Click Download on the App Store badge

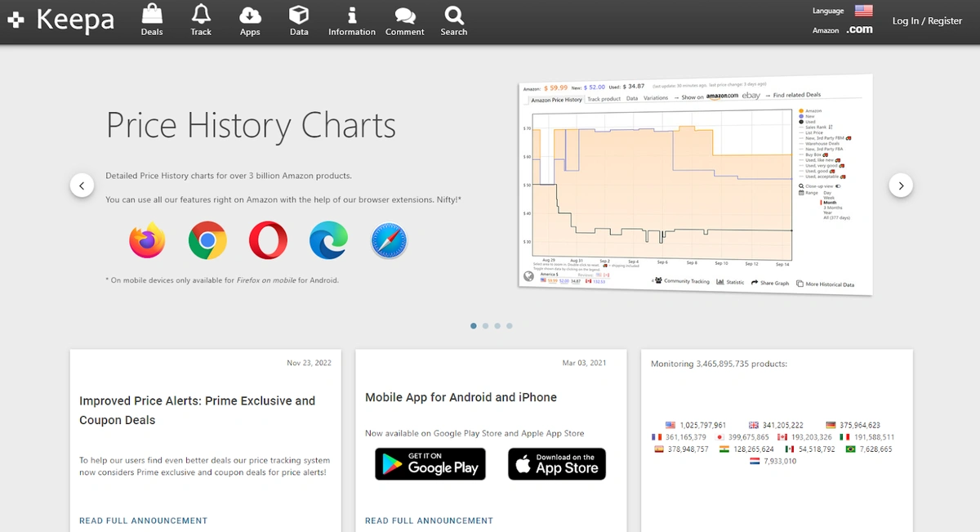[557, 464]
